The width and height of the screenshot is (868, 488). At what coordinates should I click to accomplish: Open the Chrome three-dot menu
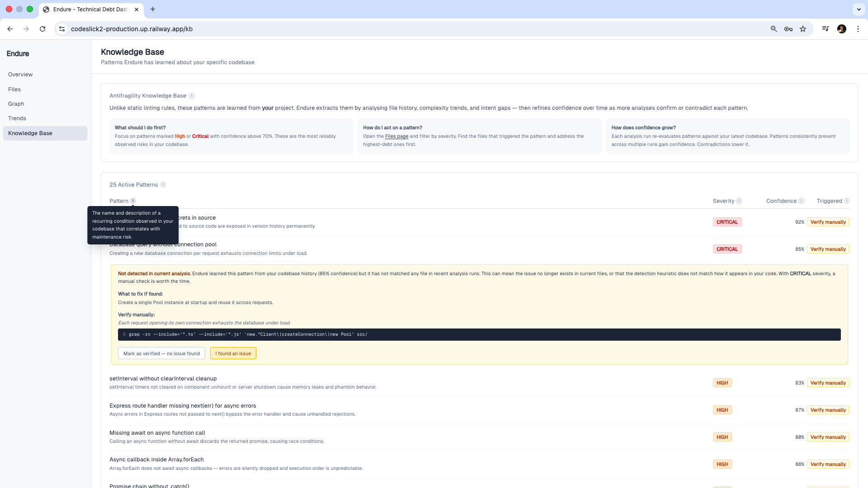click(858, 28)
